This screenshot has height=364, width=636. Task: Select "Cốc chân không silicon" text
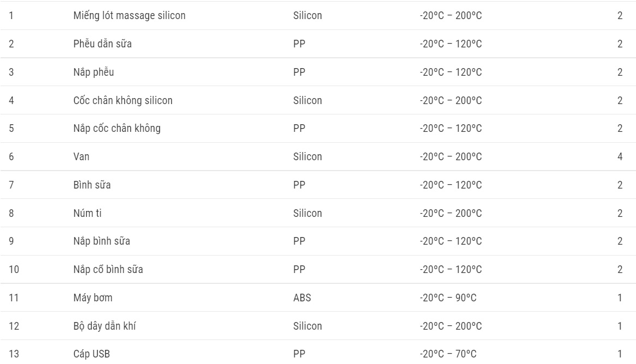pos(123,100)
